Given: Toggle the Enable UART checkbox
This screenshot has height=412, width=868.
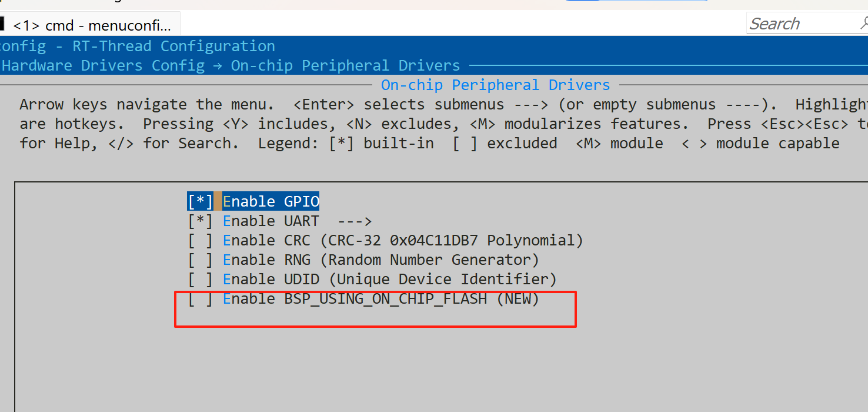Looking at the screenshot, I should click(x=201, y=221).
